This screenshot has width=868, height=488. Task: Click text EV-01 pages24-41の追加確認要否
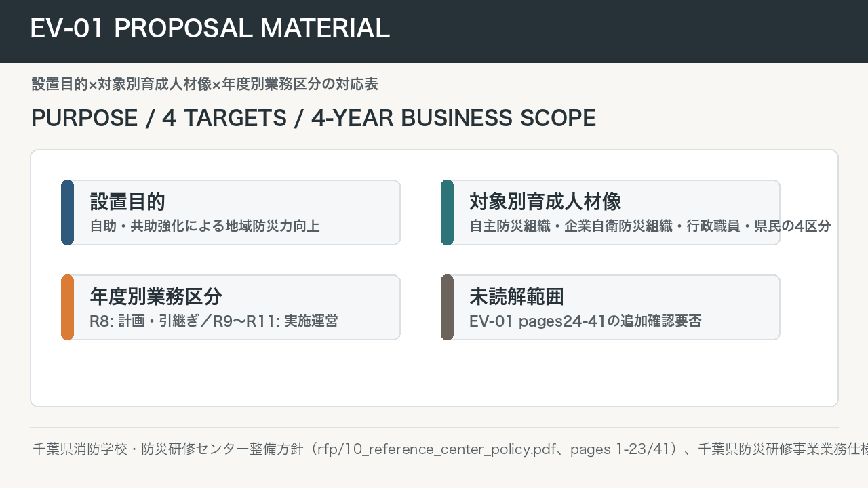point(585,321)
